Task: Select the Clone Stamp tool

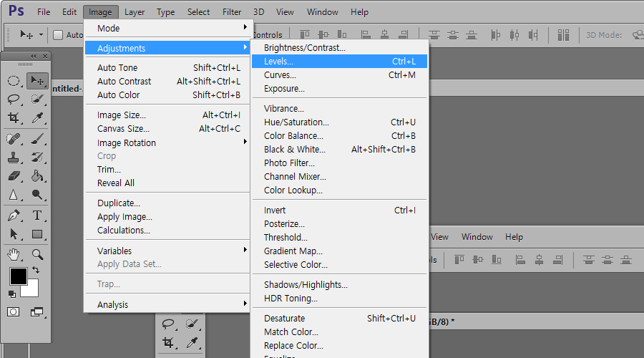Action: click(14, 157)
